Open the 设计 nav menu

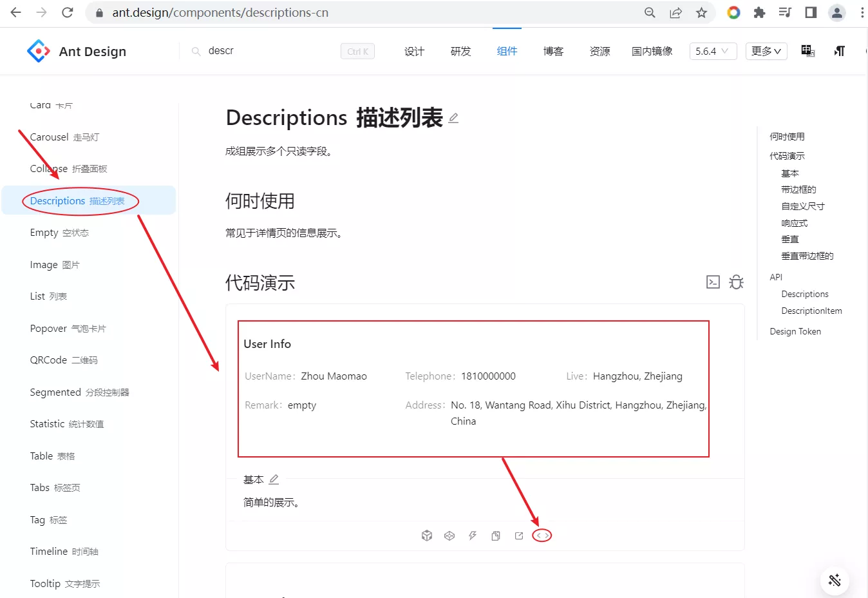point(414,52)
